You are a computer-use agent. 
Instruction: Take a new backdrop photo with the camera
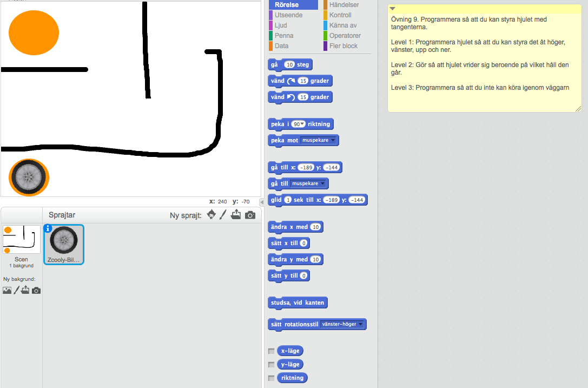(36, 291)
